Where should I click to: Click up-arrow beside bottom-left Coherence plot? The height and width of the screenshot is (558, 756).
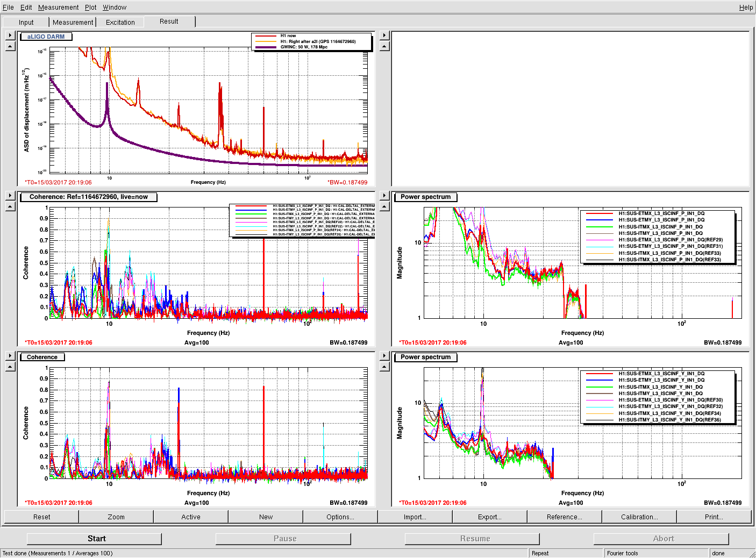point(10,367)
